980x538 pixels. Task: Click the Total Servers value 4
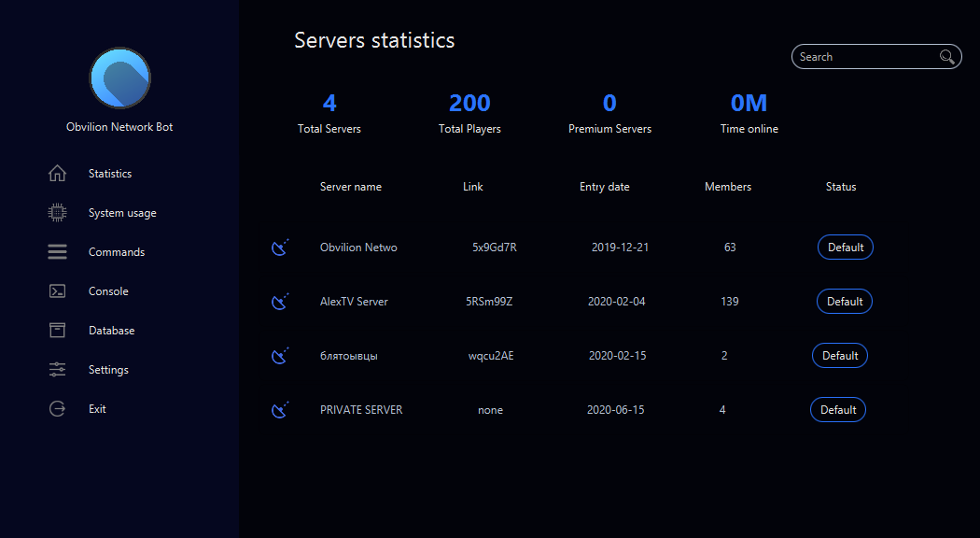329,103
